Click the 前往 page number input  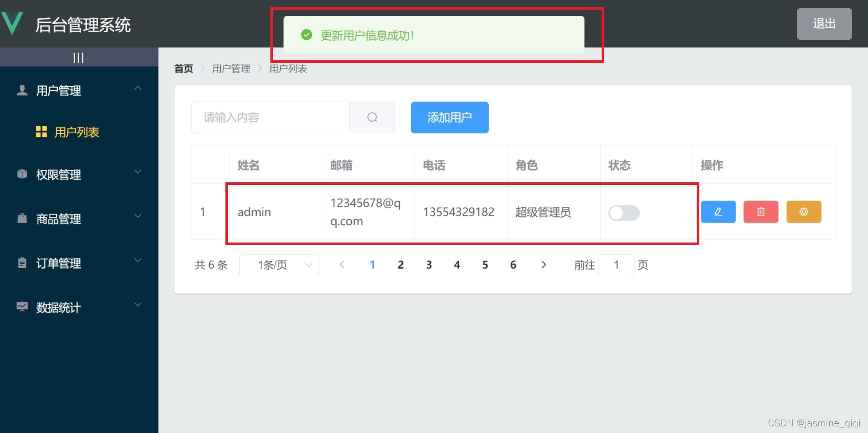(616, 265)
